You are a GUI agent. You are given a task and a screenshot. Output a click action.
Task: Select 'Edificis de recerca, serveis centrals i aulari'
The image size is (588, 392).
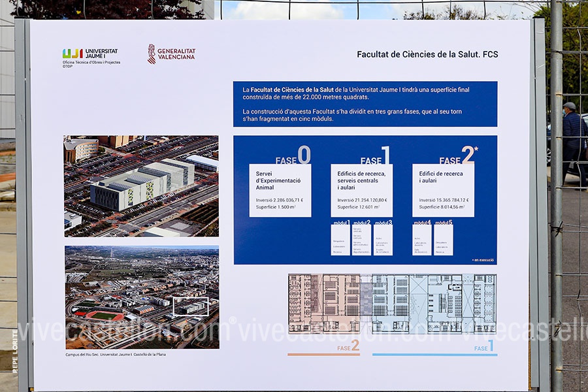pos(361,180)
